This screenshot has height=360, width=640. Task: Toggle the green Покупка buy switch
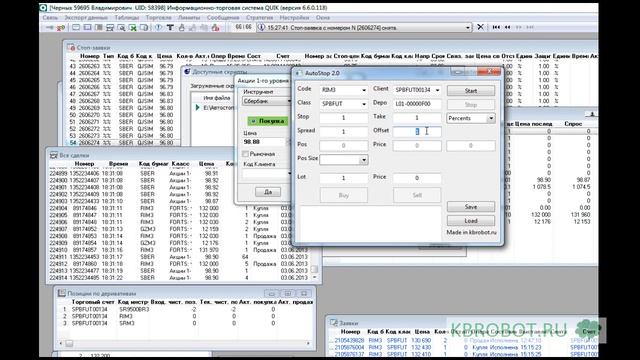268,121
